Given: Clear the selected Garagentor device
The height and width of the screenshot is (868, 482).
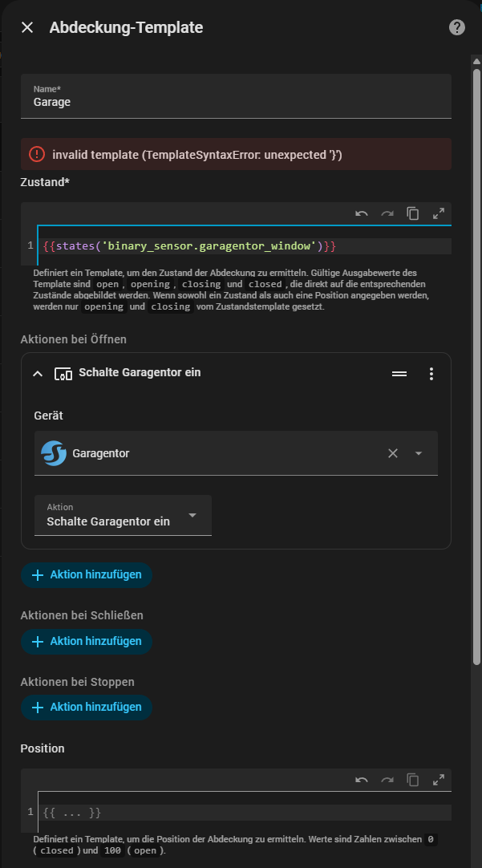Looking at the screenshot, I should [x=393, y=453].
